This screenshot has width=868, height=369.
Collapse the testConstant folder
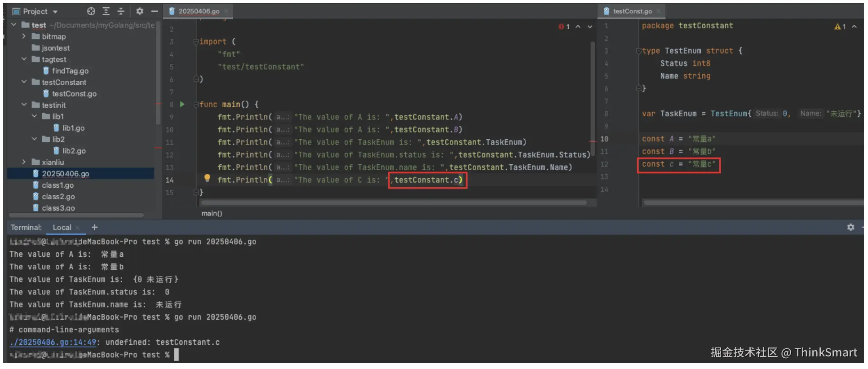tap(24, 82)
